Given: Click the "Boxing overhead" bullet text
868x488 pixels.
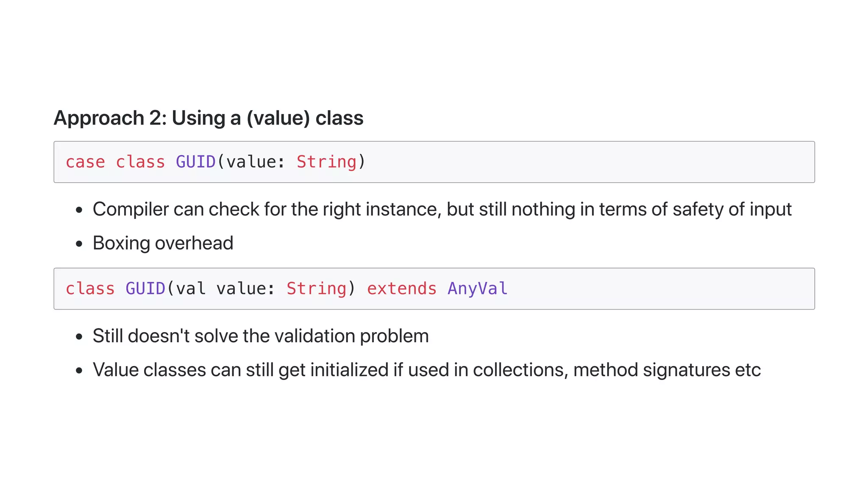Looking at the screenshot, I should [163, 243].
